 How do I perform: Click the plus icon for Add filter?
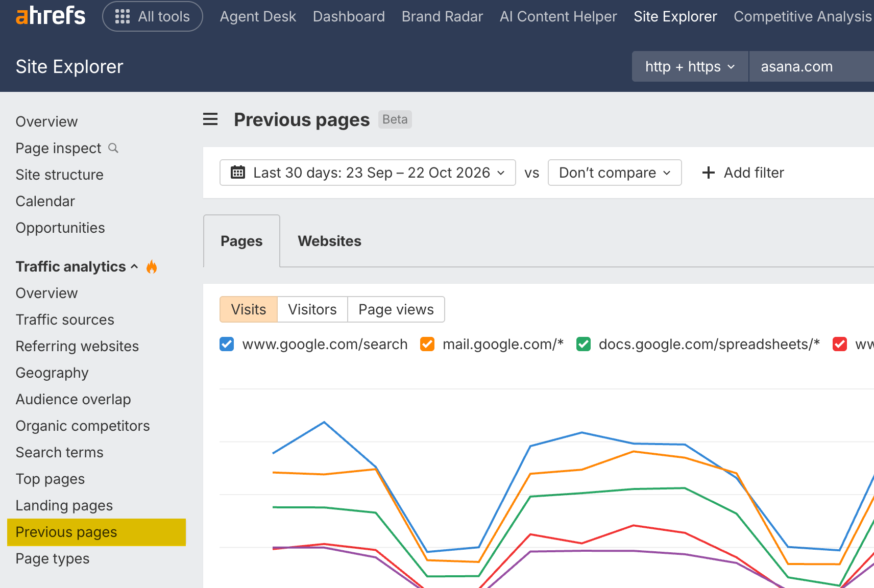[708, 173]
